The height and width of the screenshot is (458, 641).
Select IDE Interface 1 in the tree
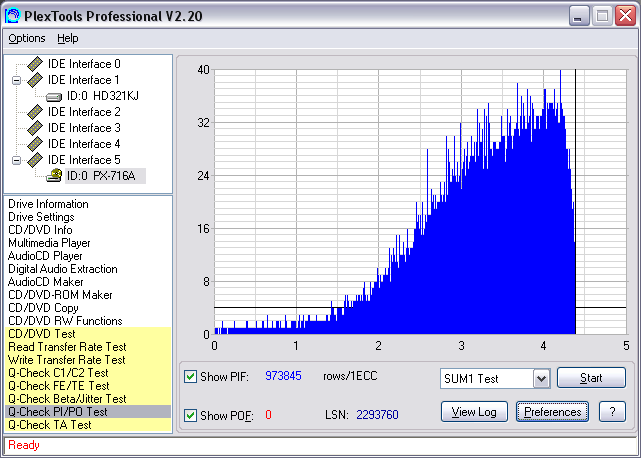point(84,80)
